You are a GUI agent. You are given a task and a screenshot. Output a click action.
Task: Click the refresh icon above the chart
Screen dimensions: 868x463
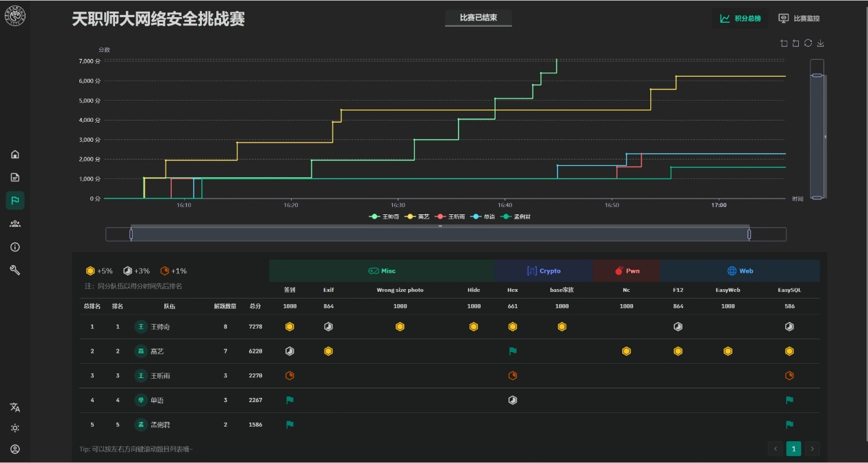[x=808, y=43]
